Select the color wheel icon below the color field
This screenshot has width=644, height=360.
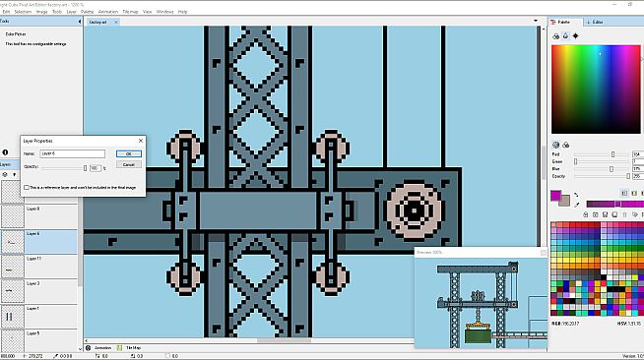coord(555,145)
